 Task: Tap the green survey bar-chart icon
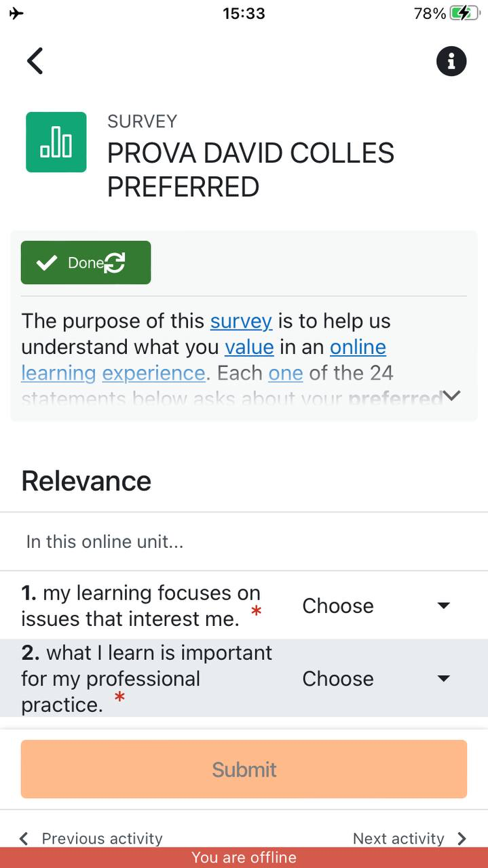tap(56, 142)
